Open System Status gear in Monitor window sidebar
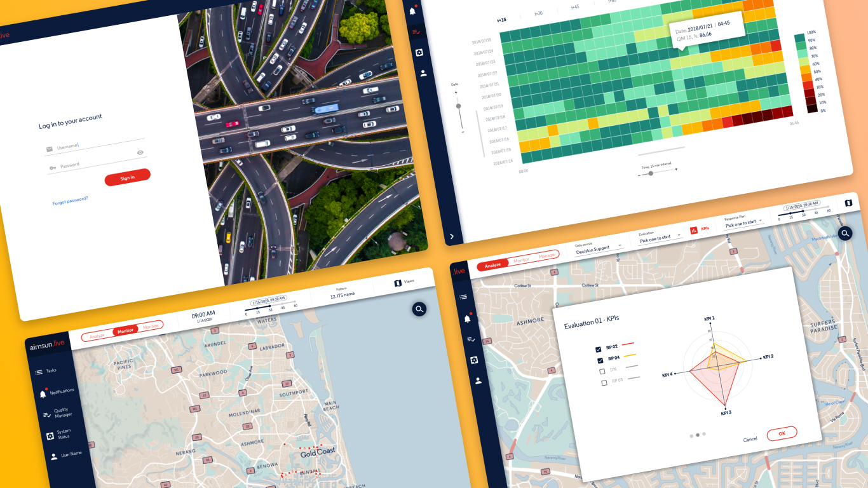The width and height of the screenshot is (868, 488). coord(50,436)
